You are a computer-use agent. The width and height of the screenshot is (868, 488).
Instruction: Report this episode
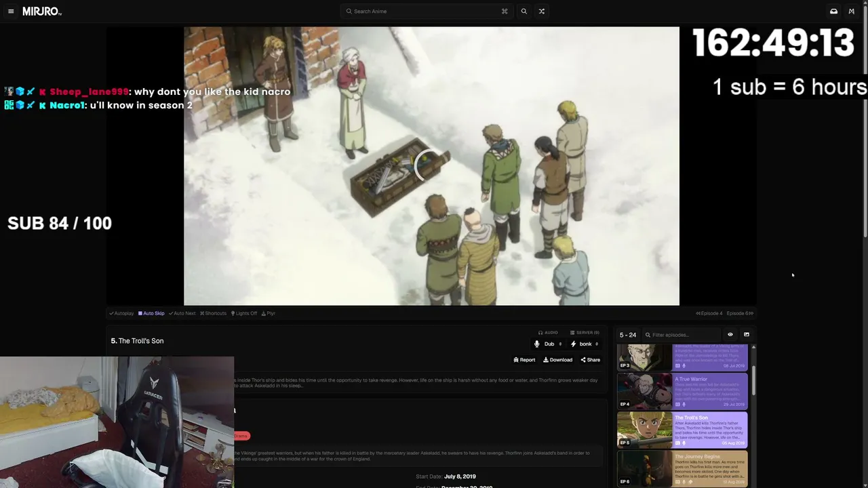pyautogui.click(x=524, y=360)
